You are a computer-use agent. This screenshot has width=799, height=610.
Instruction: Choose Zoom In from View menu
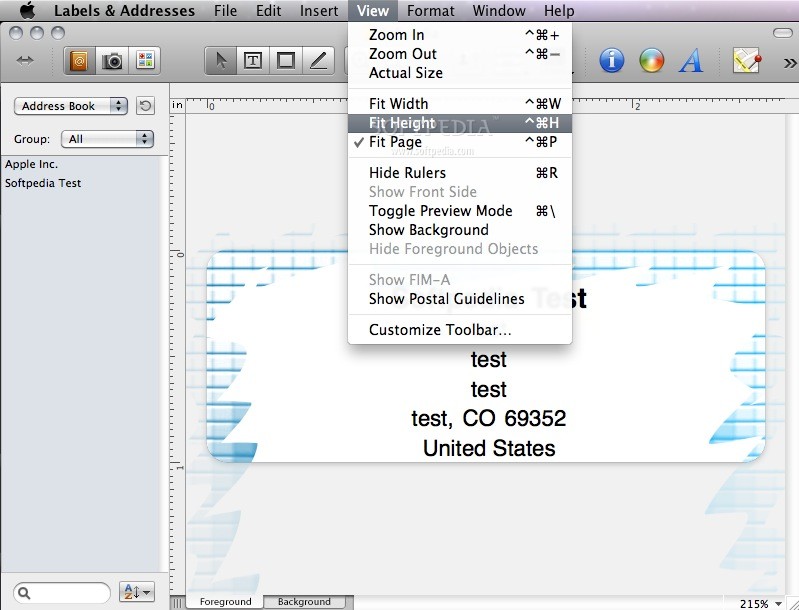460,35
